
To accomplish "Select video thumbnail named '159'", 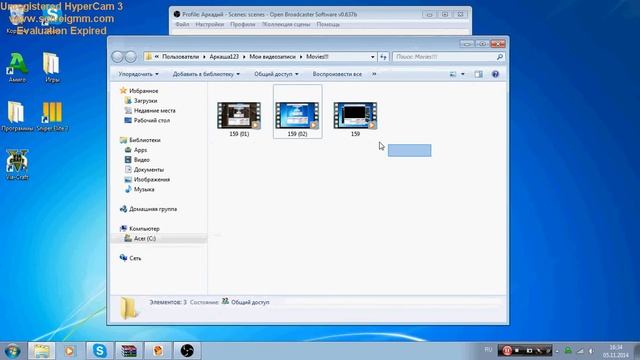I will point(356,119).
